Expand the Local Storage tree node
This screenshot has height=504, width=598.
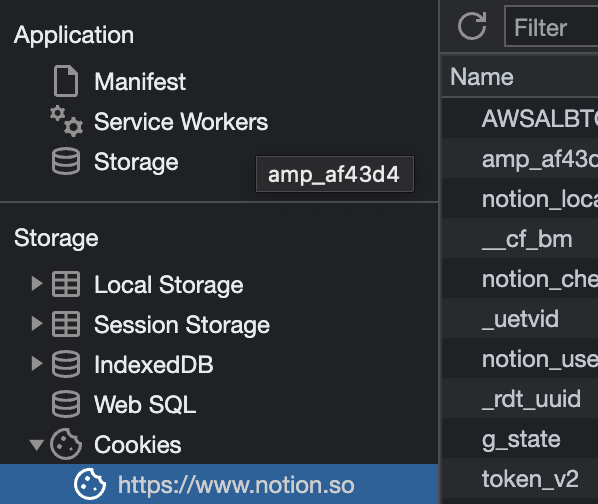37,284
